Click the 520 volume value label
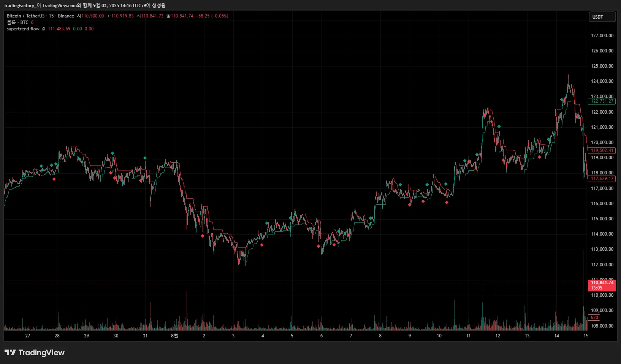This screenshot has width=621, height=364. tap(594, 318)
